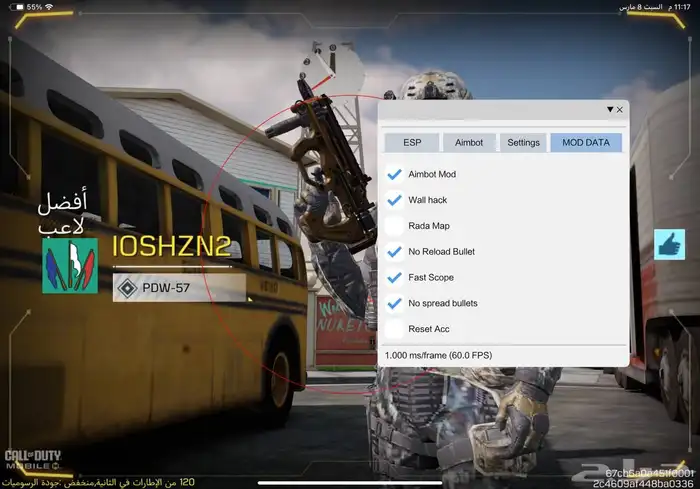The height and width of the screenshot is (489, 700).
Task: Close the mod menu panel
Action: [620, 109]
